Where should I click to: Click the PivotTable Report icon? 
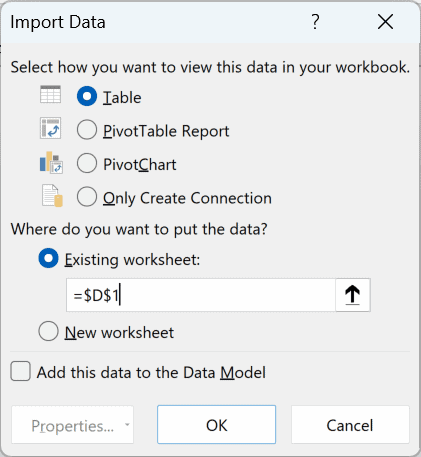[50, 128]
